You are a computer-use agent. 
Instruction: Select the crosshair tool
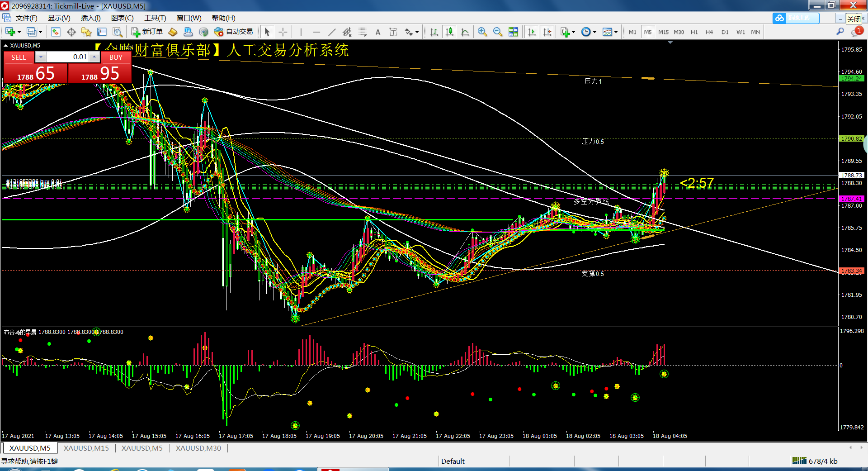point(283,32)
